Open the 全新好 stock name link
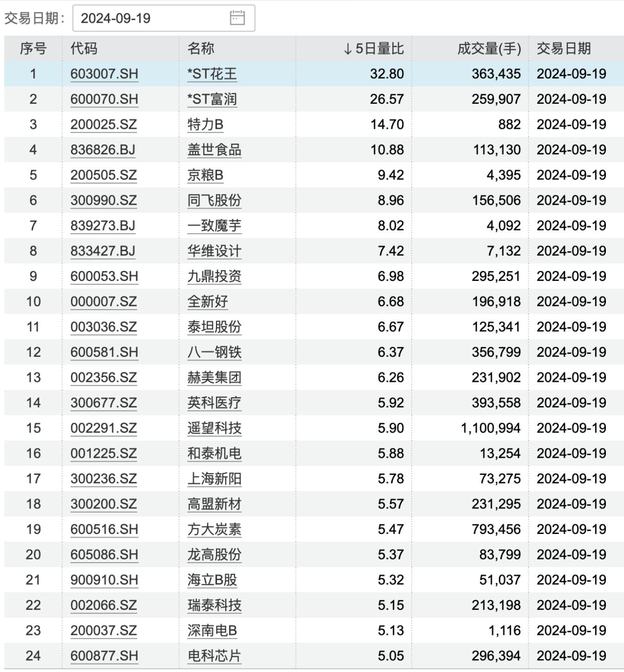This screenshot has width=624, height=672. click(208, 302)
